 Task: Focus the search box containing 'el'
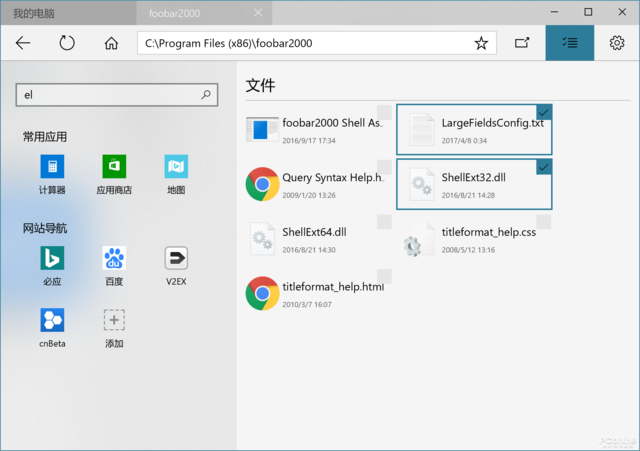pos(117,95)
